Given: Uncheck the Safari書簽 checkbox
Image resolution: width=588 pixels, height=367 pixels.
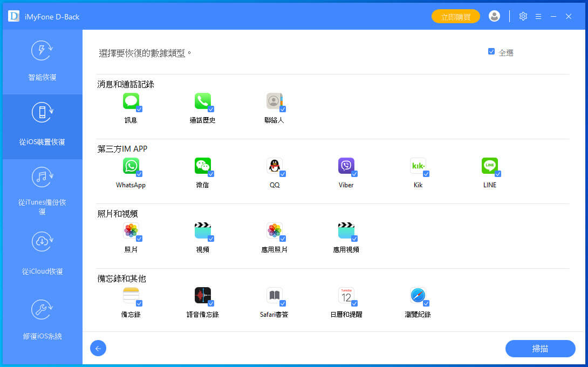Looking at the screenshot, I should (283, 303).
